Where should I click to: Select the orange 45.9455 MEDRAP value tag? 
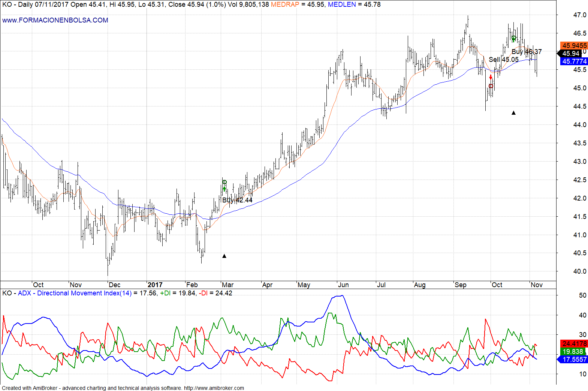tap(574, 46)
